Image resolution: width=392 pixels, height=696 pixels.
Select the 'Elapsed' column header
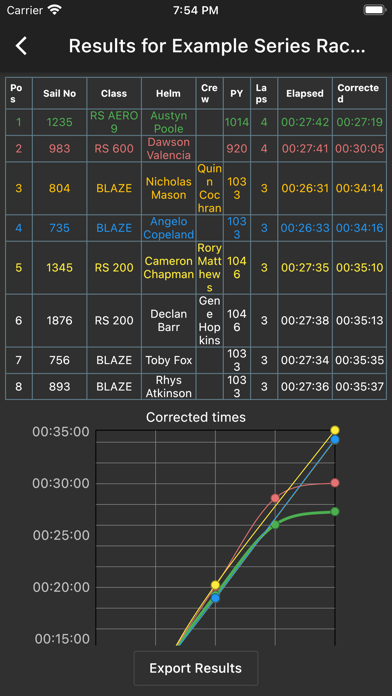(305, 93)
